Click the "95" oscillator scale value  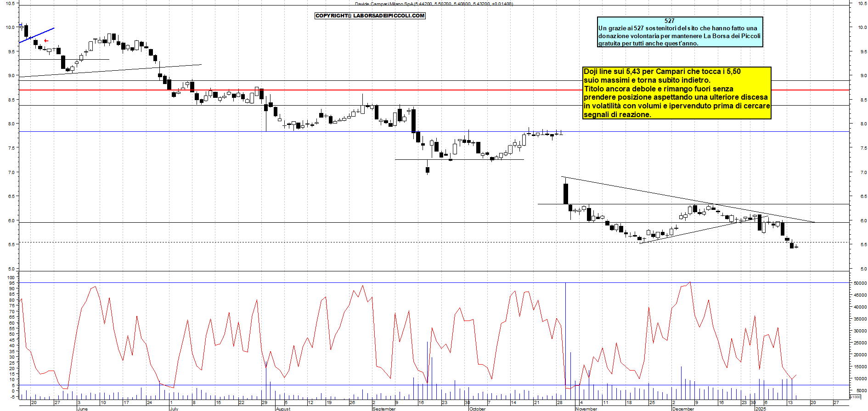tap(12, 283)
